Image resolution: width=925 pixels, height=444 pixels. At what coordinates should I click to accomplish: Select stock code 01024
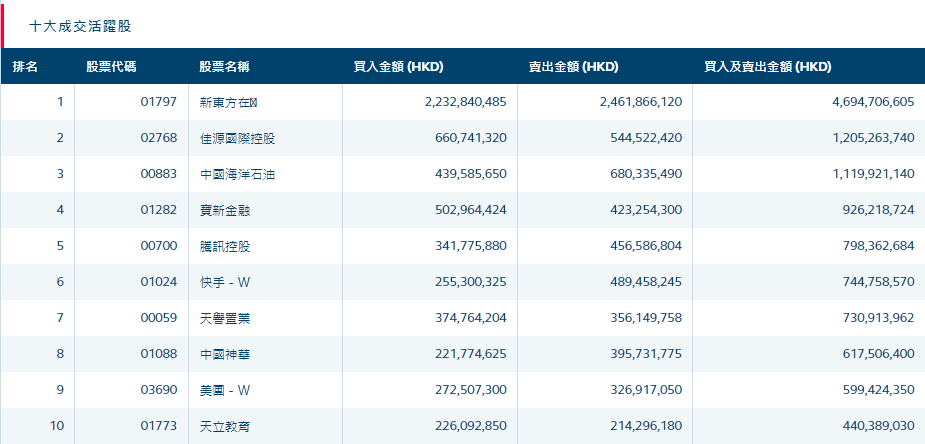click(159, 282)
